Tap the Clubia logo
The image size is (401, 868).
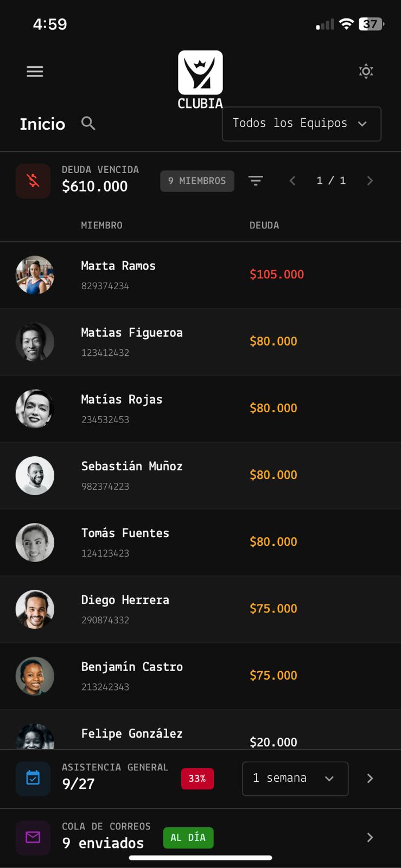click(200, 80)
